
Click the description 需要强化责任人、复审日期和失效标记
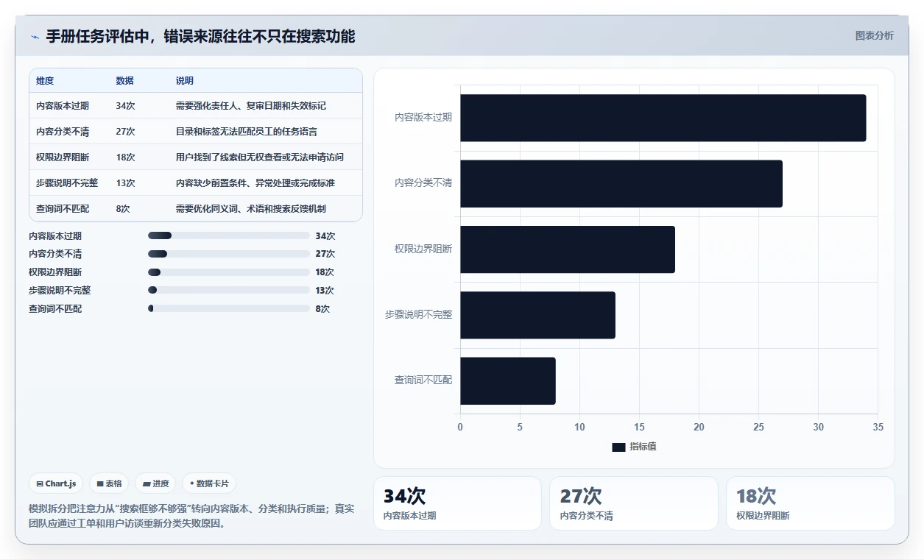click(x=251, y=106)
